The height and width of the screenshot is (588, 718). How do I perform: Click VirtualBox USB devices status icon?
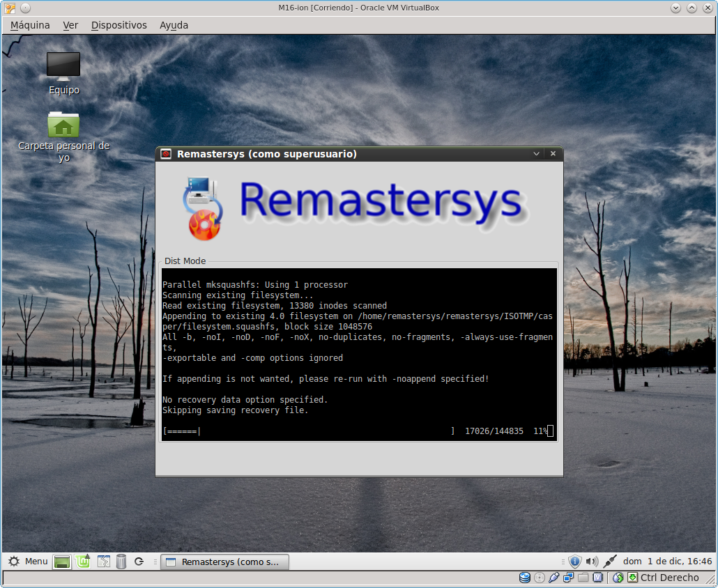point(554,578)
